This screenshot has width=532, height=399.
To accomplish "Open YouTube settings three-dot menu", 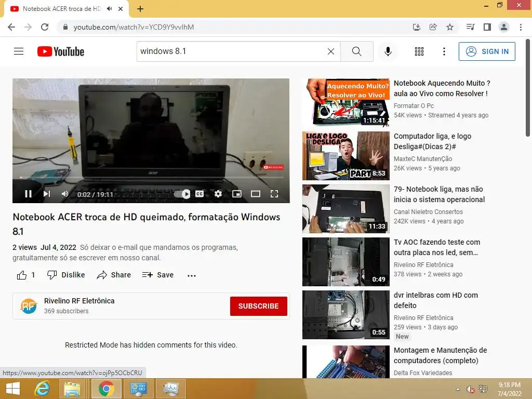I will 444,51.
